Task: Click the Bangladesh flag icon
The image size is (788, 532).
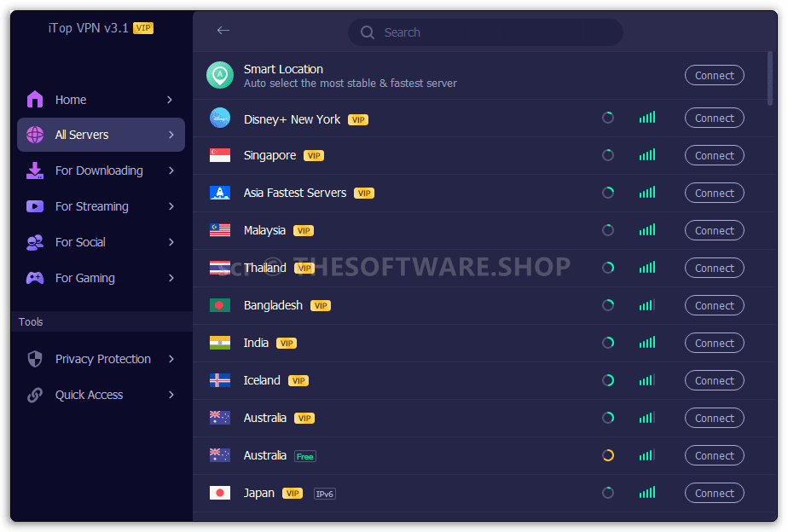Action: 220,305
